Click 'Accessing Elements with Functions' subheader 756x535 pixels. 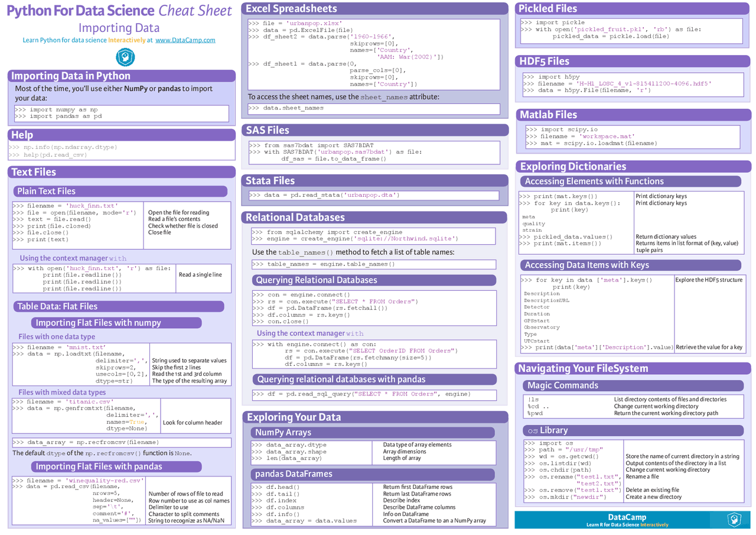point(631,181)
